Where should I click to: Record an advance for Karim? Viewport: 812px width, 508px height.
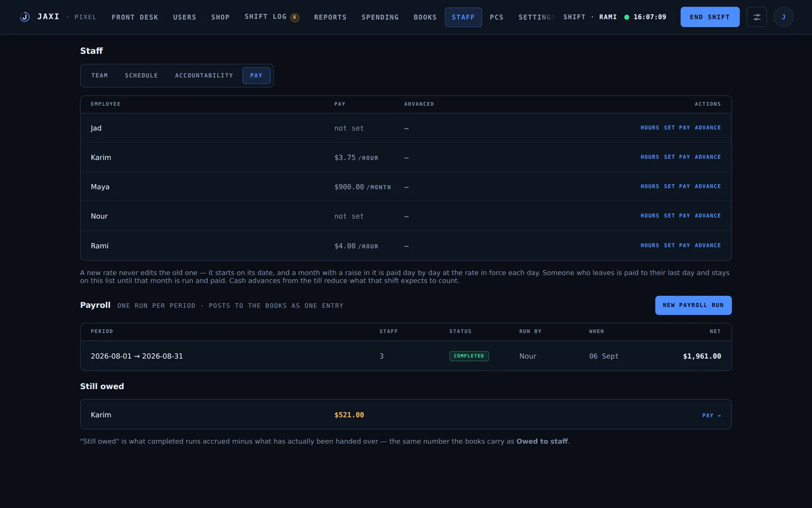pos(708,157)
